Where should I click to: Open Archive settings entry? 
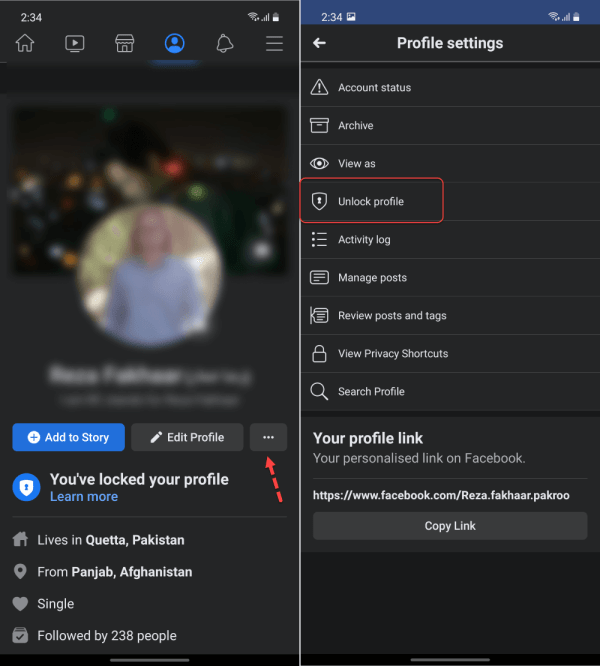[x=450, y=126]
